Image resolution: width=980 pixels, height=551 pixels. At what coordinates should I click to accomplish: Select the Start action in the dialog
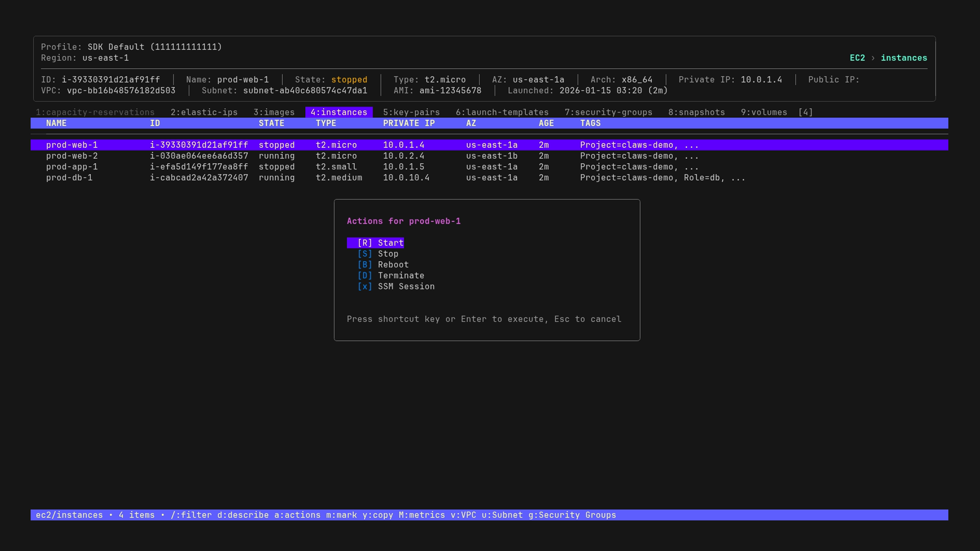click(x=375, y=243)
